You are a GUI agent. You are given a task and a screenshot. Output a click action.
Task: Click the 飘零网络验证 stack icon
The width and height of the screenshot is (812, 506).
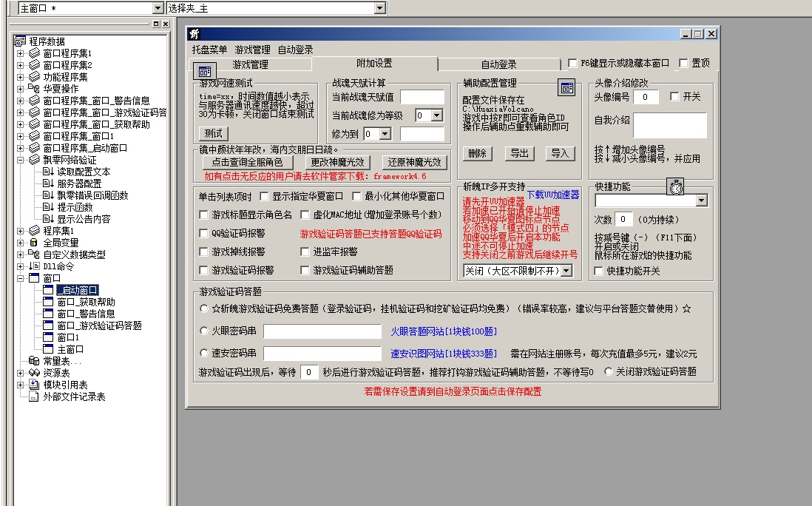[34, 160]
